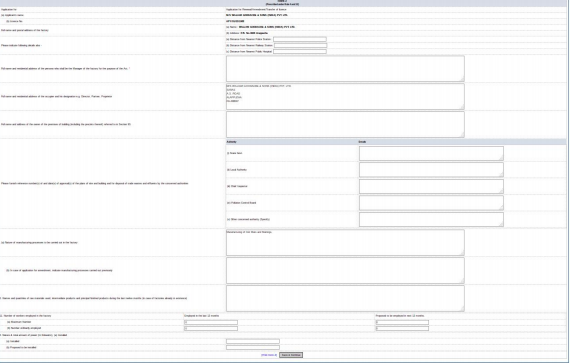Click the Pollution Control Board label

pyautogui.click(x=242, y=203)
